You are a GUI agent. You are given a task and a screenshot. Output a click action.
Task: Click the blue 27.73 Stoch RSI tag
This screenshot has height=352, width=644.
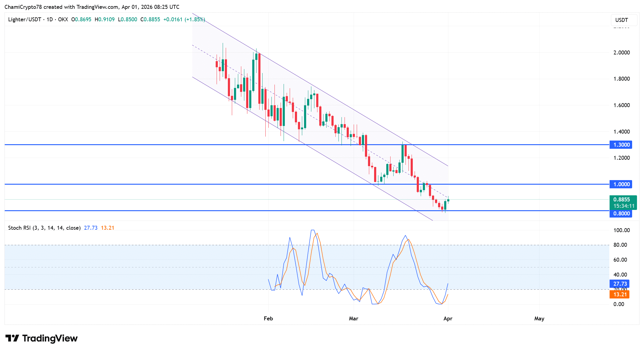(619, 284)
